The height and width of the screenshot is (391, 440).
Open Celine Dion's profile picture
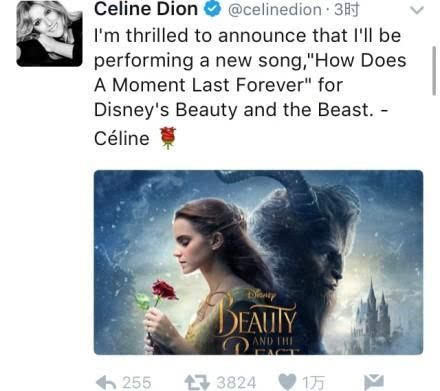click(49, 33)
